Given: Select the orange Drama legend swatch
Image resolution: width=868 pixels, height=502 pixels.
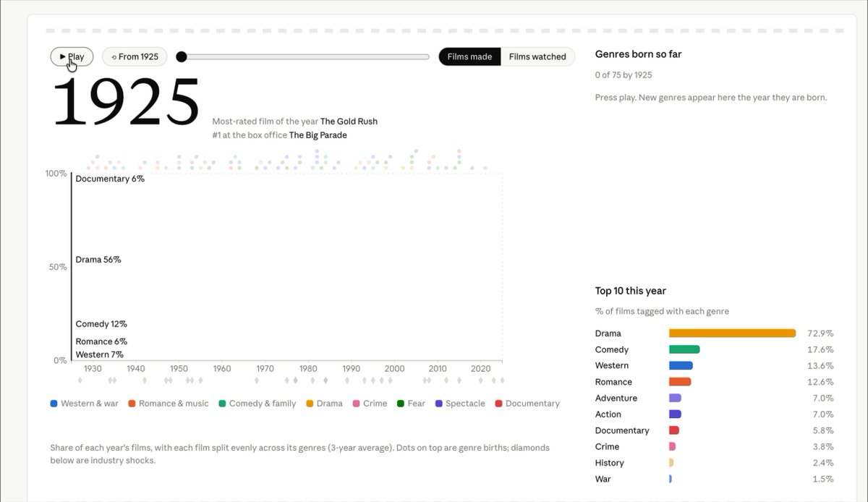Looking at the screenshot, I should coord(310,404).
